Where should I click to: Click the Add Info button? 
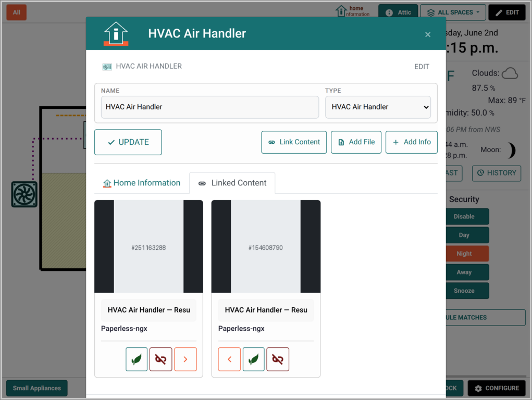click(x=411, y=142)
